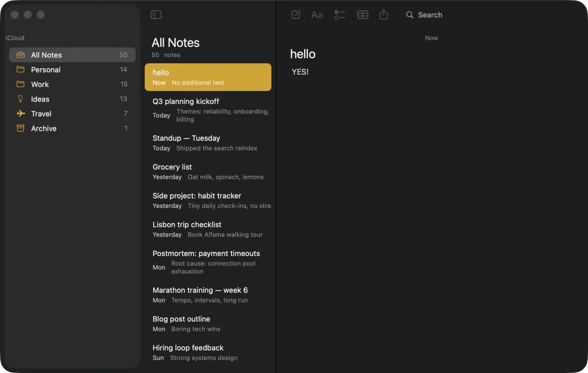Open 'Side project: habit tracker' note
This screenshot has width=588, height=373.
pyautogui.click(x=208, y=201)
